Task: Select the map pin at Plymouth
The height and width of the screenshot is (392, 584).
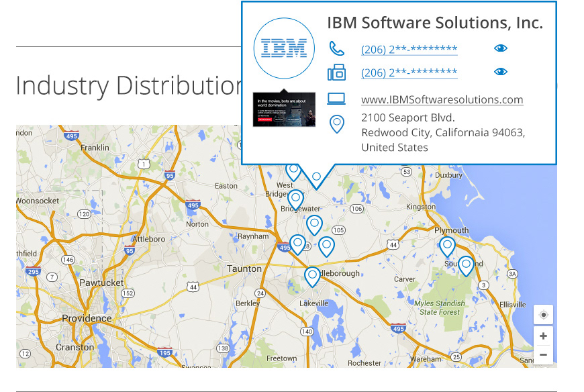Action: [447, 246]
